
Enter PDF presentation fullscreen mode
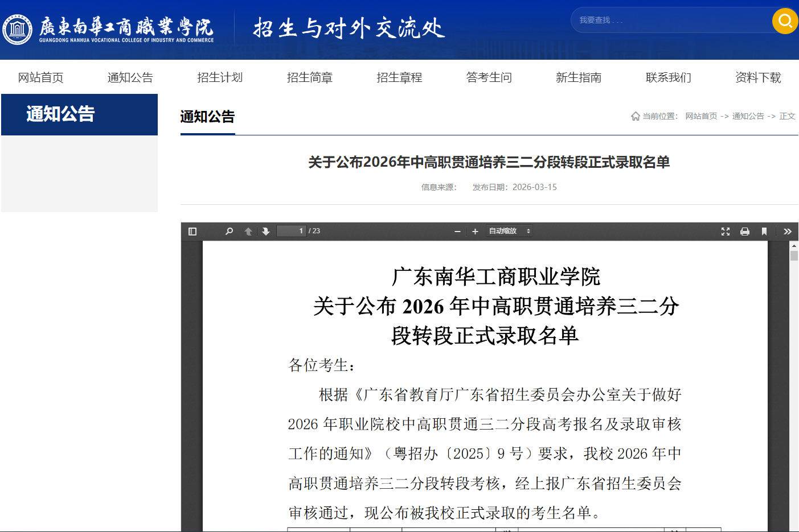pyautogui.click(x=725, y=231)
